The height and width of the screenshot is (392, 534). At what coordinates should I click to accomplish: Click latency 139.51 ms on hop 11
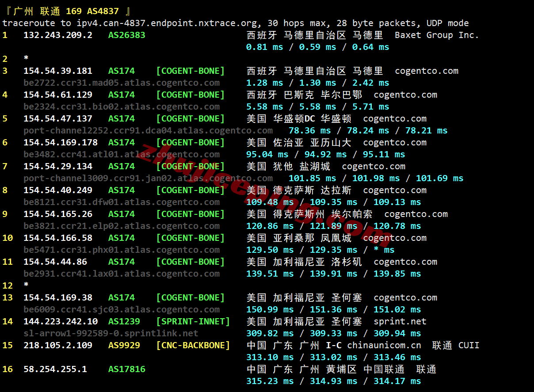pyautogui.click(x=270, y=274)
